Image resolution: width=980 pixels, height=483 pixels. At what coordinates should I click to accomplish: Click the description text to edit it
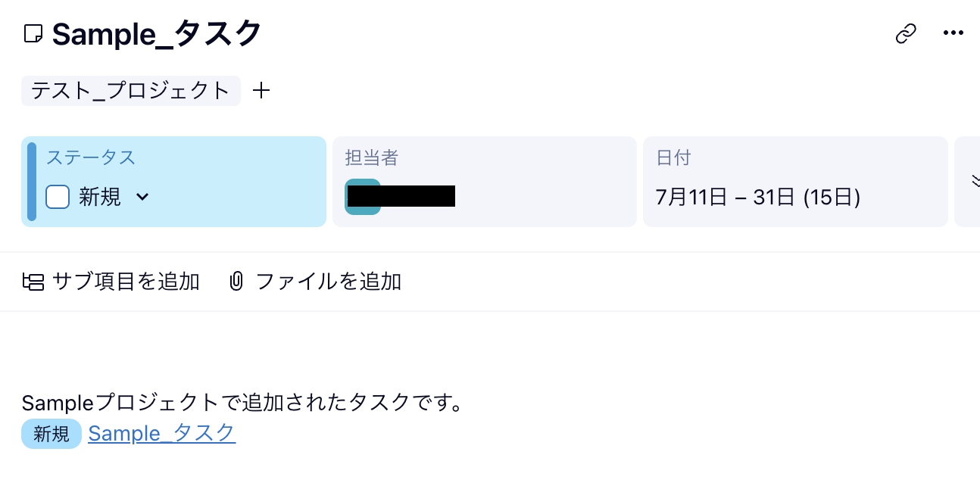click(x=242, y=402)
